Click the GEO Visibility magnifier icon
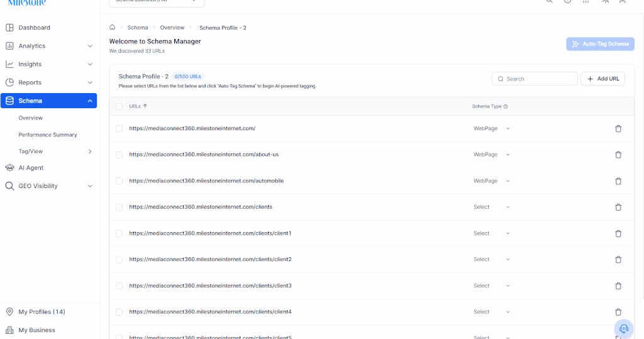644x339 pixels. tap(9, 186)
